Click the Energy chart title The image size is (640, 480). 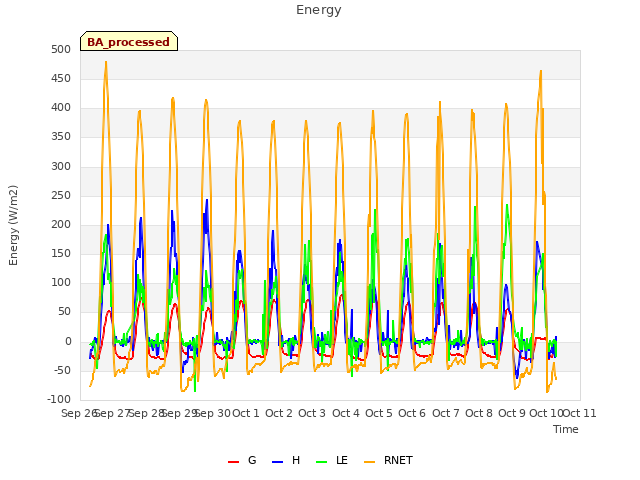click(319, 10)
